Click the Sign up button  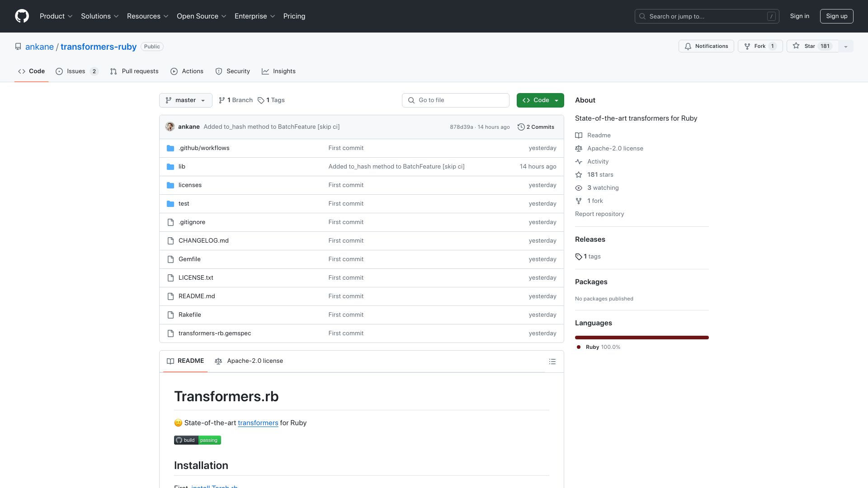837,16
